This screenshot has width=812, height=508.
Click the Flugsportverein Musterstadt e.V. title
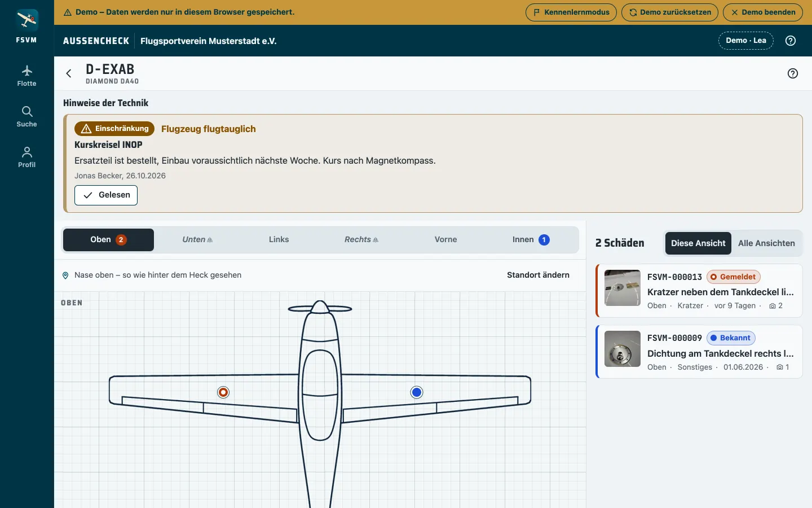tap(208, 41)
